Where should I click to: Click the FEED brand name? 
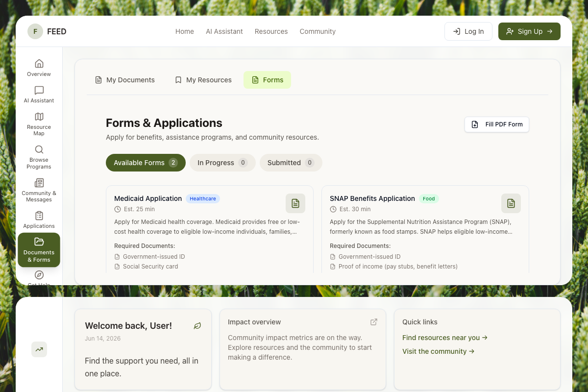[57, 31]
